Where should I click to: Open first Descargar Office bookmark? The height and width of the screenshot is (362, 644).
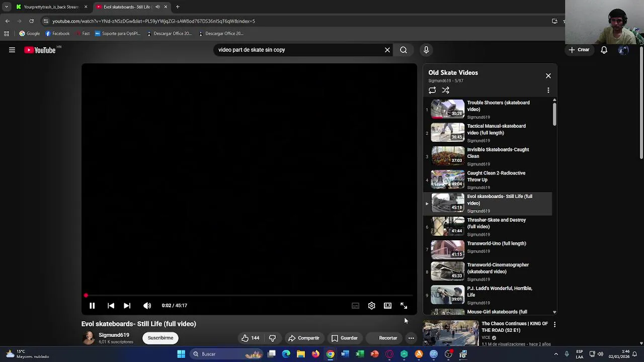(x=169, y=34)
